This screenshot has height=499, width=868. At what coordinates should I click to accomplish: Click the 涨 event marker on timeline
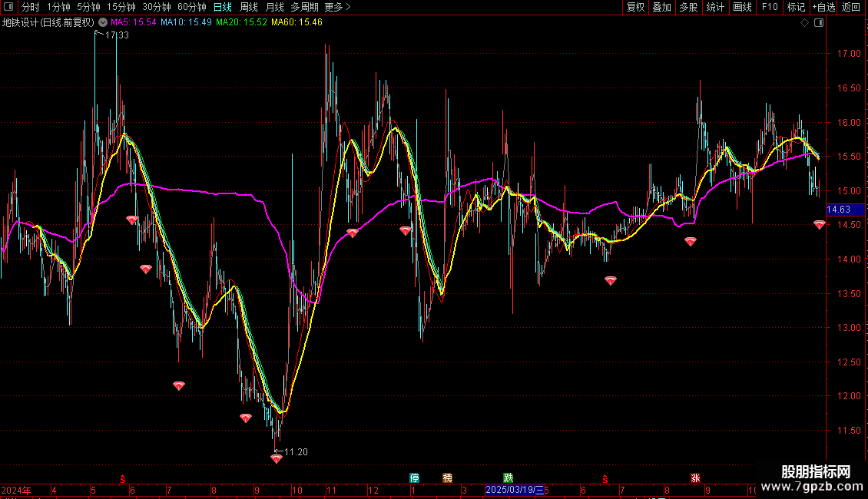[x=695, y=478]
